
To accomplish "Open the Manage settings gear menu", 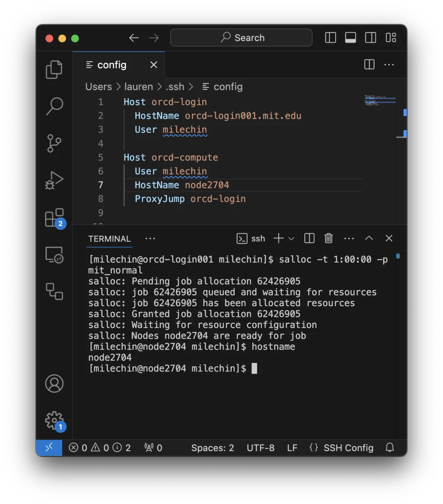I will (54, 420).
